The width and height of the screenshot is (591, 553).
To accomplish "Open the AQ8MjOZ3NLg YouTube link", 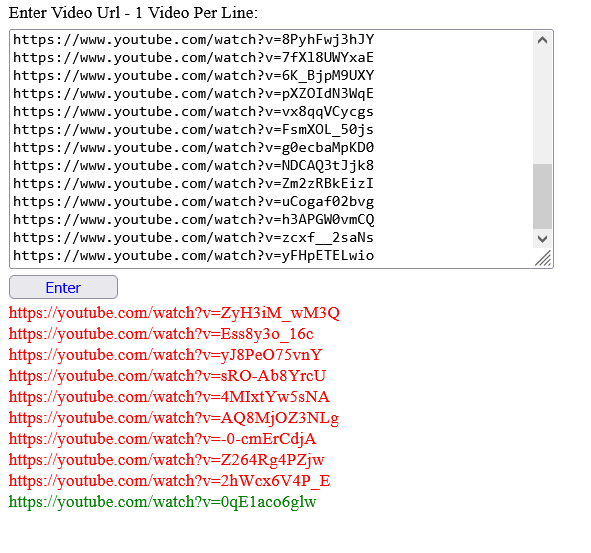I will click(x=174, y=418).
